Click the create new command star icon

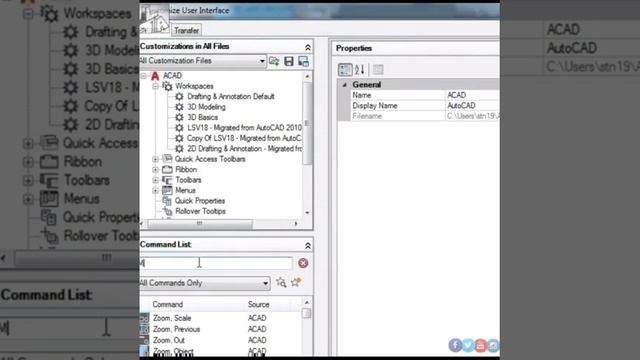tap(296, 282)
